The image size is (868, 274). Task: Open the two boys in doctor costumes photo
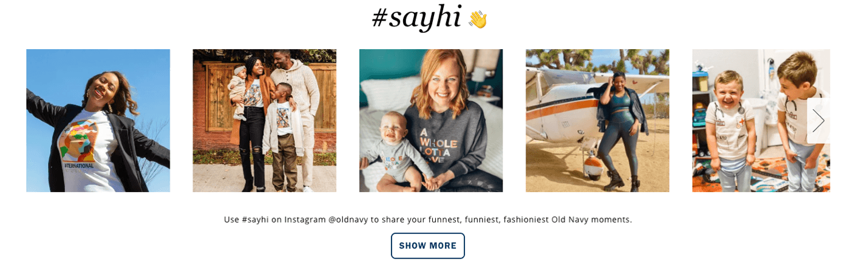coord(761,121)
